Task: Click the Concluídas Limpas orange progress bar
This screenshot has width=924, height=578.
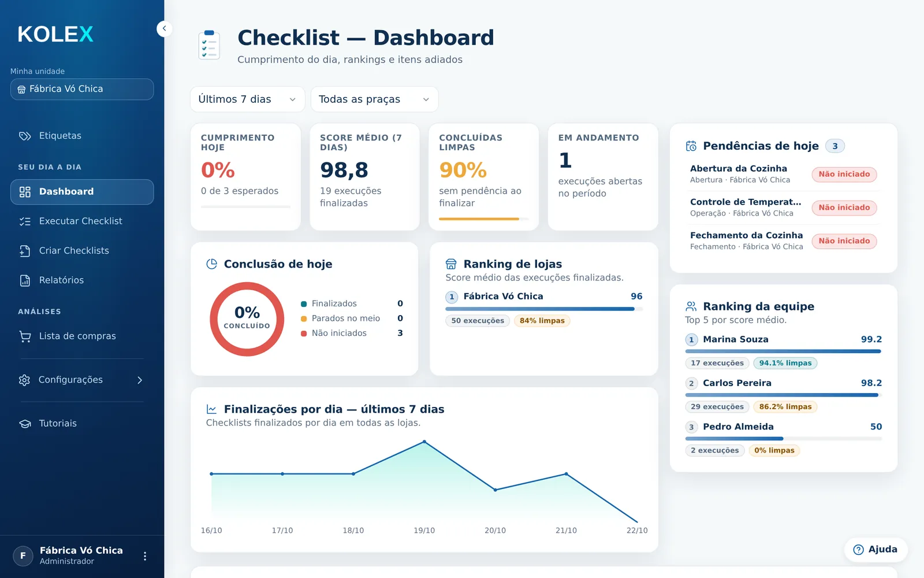Action: click(x=484, y=219)
